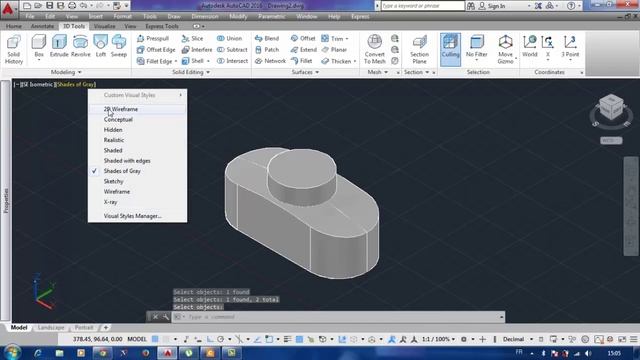This screenshot has height=360, width=640.
Task: Open Fillet Edge dropdown arrow
Action: click(x=176, y=61)
